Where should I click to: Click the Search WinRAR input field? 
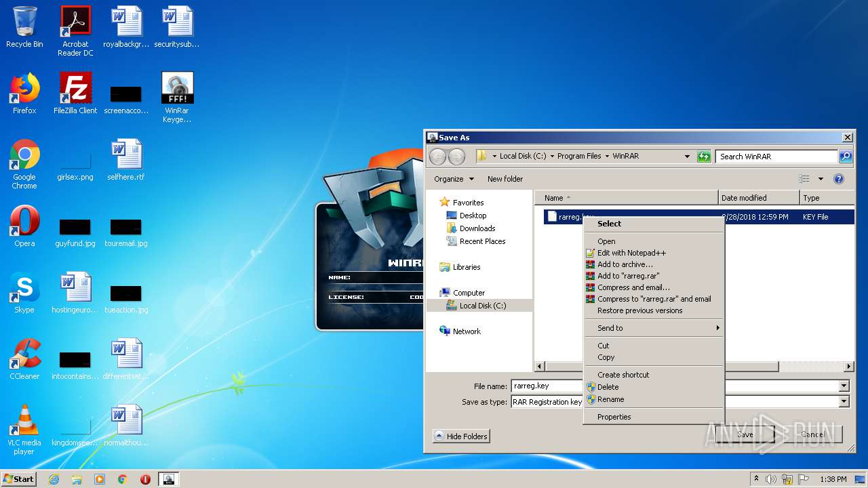point(776,157)
